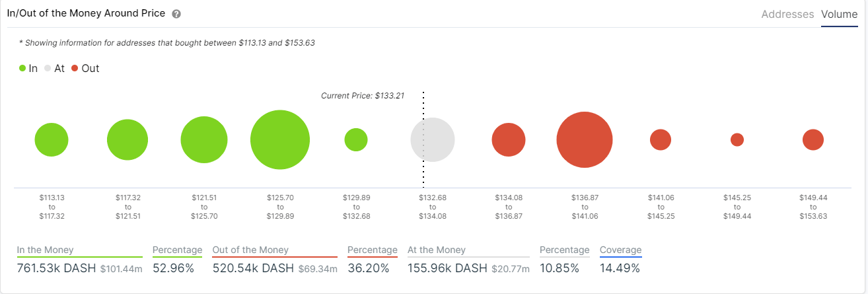Click the green bubble for $113.13 to $117.32
Image resolution: width=868 pixels, height=294 pixels.
point(52,140)
